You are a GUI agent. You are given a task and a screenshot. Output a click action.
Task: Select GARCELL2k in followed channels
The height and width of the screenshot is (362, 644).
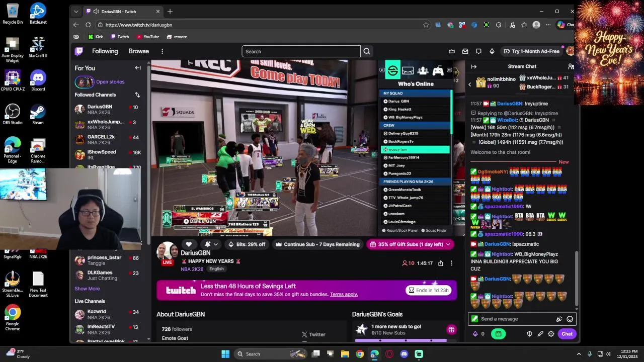pos(107,139)
